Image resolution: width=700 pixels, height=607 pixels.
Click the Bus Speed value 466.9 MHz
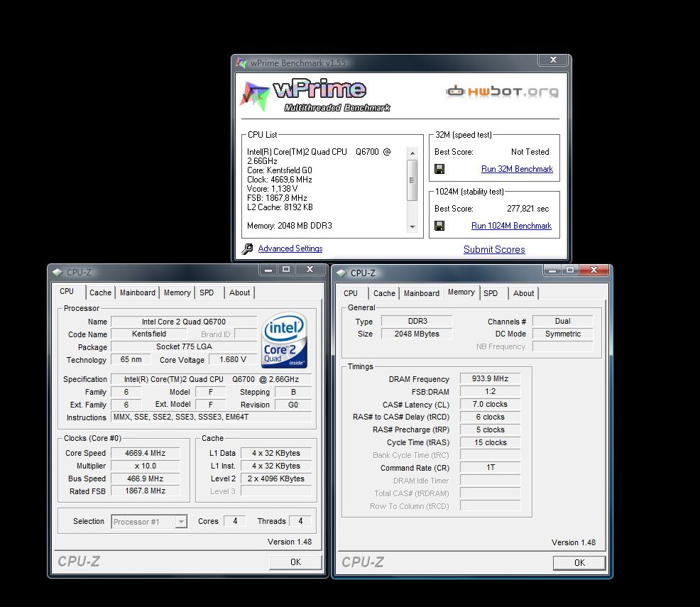coord(145,479)
